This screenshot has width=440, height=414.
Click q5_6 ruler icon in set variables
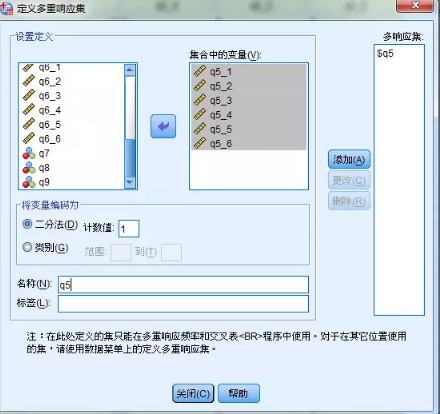coord(200,143)
